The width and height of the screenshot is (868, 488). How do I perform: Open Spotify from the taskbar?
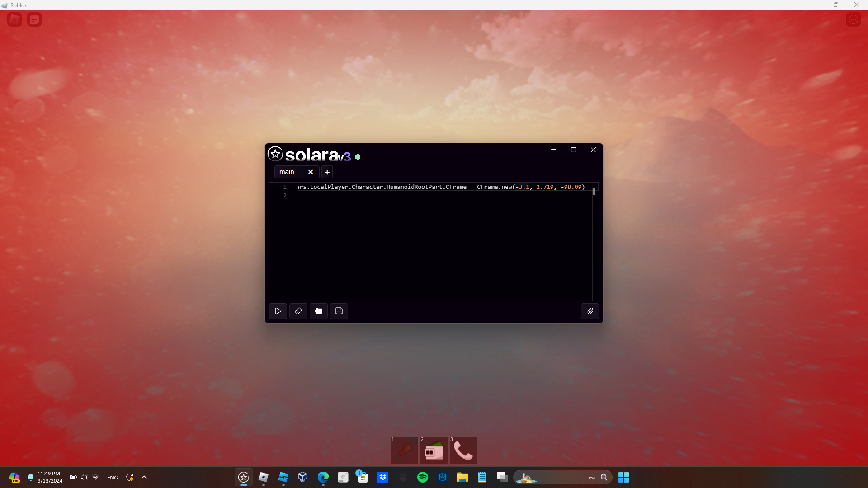pos(423,477)
